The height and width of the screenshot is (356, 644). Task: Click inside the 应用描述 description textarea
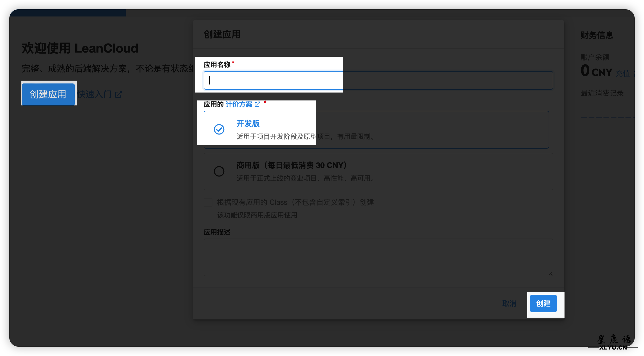[x=378, y=257]
